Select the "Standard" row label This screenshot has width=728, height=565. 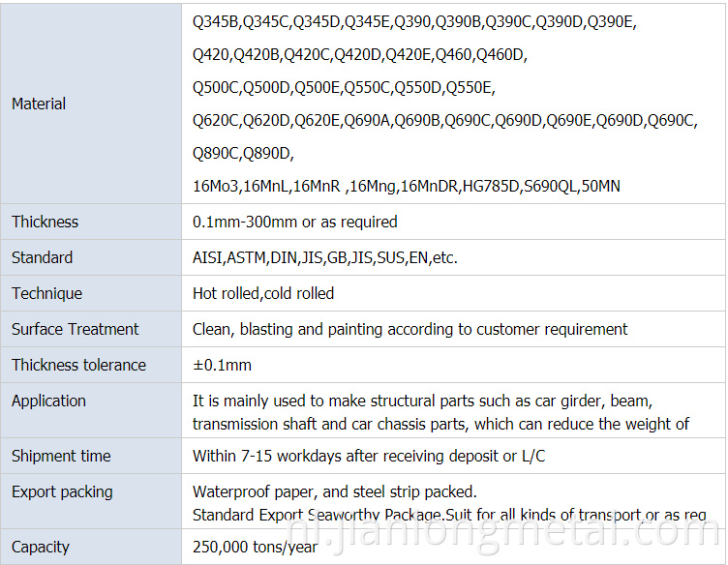click(42, 257)
